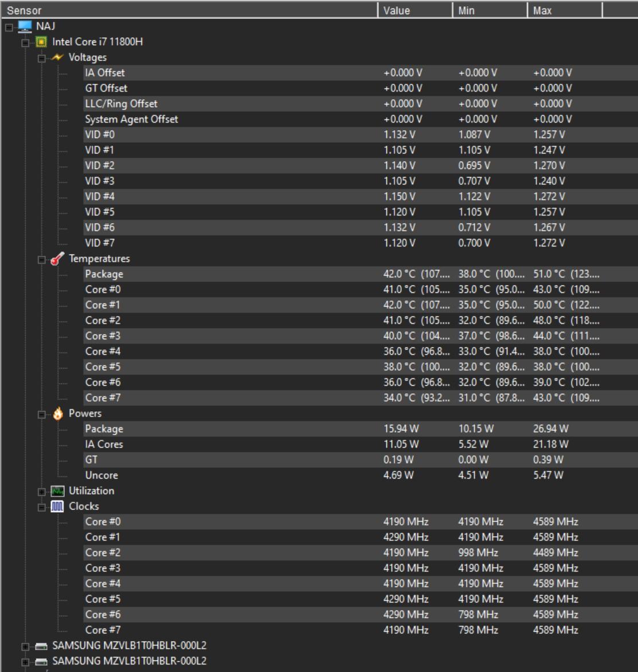638x672 pixels.
Task: Click the Max column header
Action: 564,10
